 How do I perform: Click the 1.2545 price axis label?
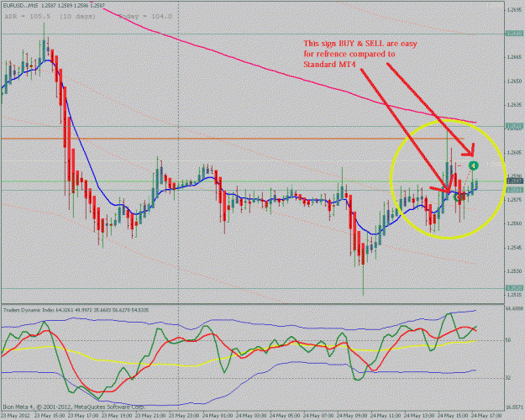click(x=514, y=248)
